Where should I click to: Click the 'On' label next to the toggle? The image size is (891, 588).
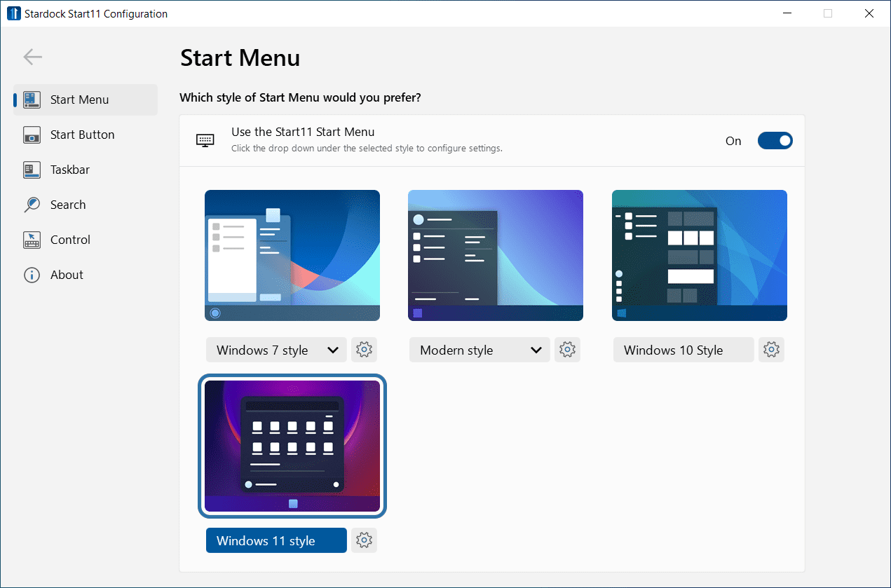[733, 141]
